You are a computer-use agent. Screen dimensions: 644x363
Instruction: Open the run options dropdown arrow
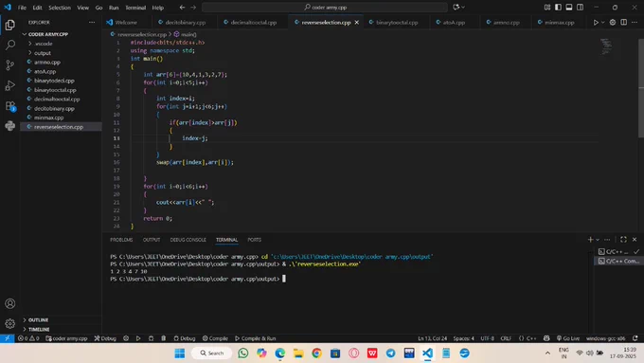pyautogui.click(x=603, y=22)
